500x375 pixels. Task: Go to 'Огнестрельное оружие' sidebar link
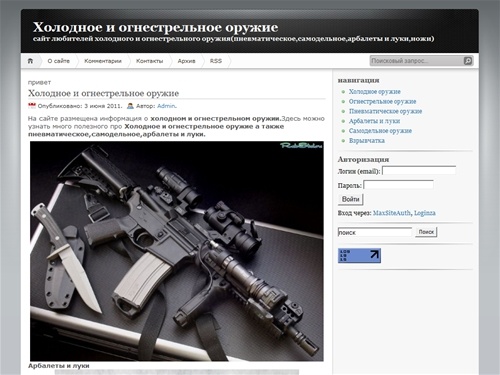pos(382,101)
